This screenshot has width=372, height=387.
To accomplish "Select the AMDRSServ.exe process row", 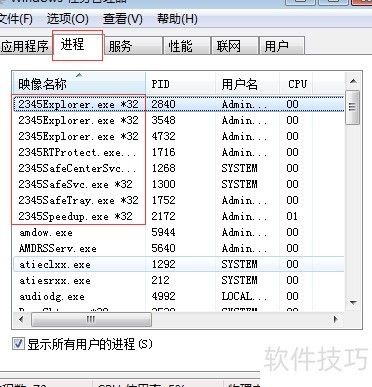I will 179,248.
